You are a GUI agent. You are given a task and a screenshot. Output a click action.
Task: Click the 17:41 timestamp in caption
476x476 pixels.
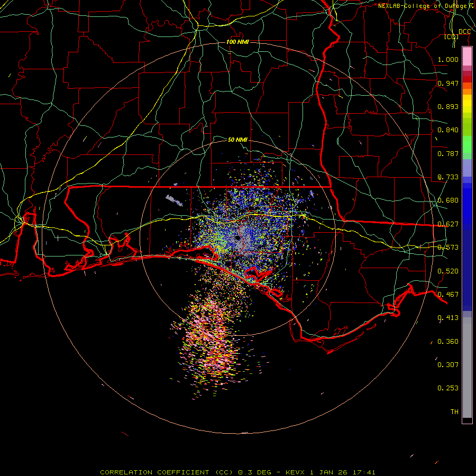364,472
